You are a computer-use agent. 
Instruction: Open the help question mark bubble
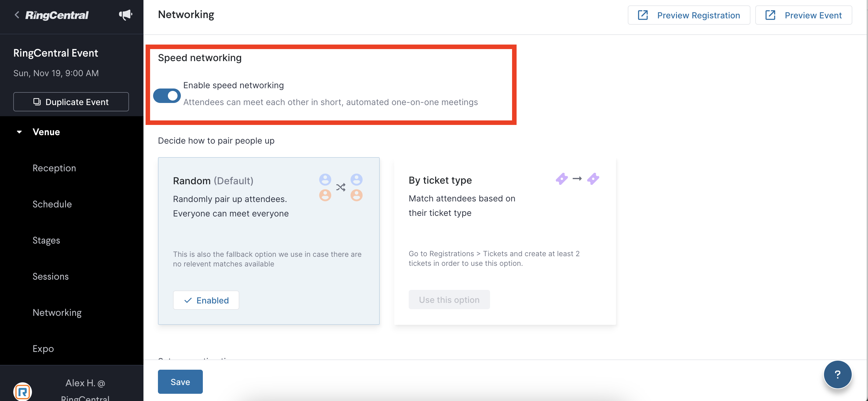[837, 375]
